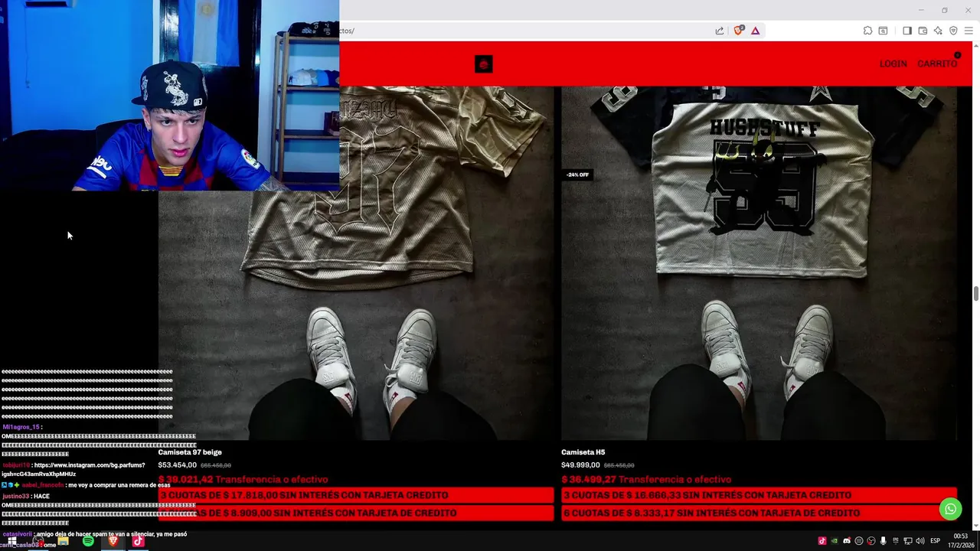Click the 6 cuotas de $ 8.909,00 banner
Screen dimensions: 980x551
[356, 513]
